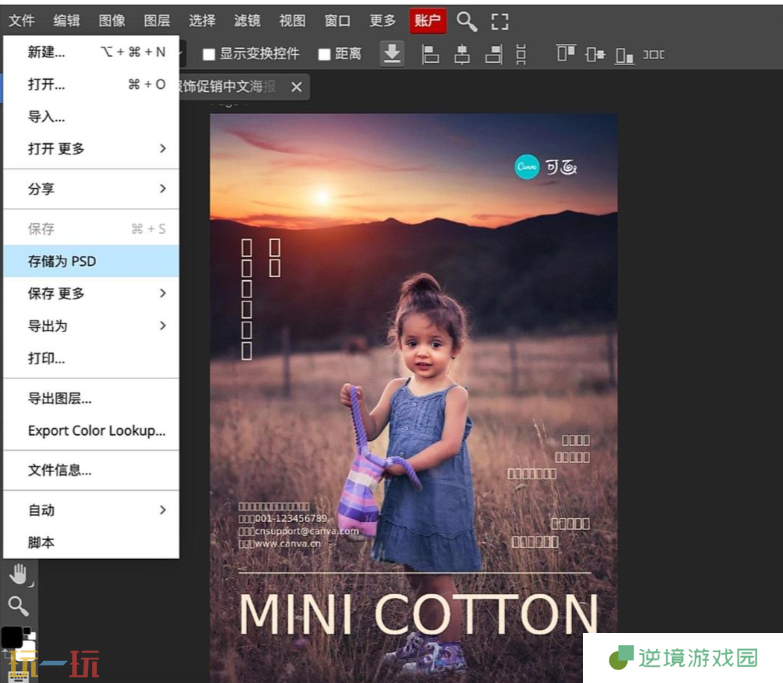
Task: Click the search magnifier icon in menu bar
Action: [x=467, y=21]
